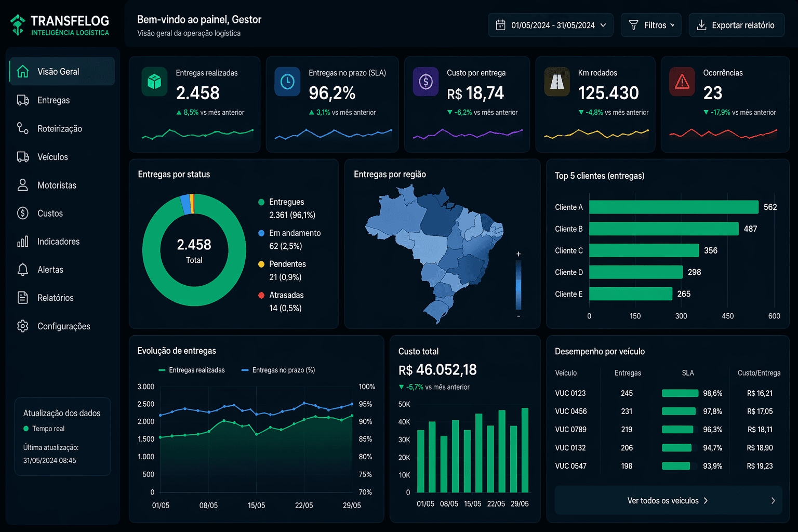Expand the Filtros dropdown
Image resolution: width=798 pixels, height=532 pixels.
(x=650, y=24)
